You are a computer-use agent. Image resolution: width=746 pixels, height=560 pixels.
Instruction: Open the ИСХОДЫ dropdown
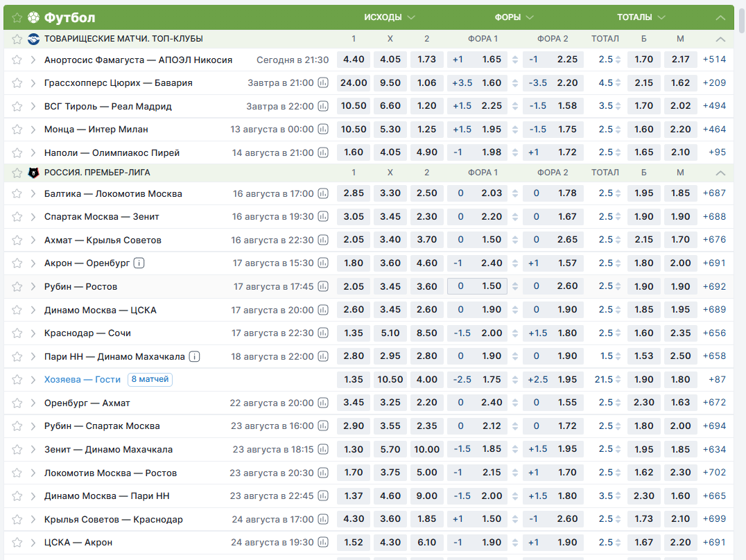point(389,17)
